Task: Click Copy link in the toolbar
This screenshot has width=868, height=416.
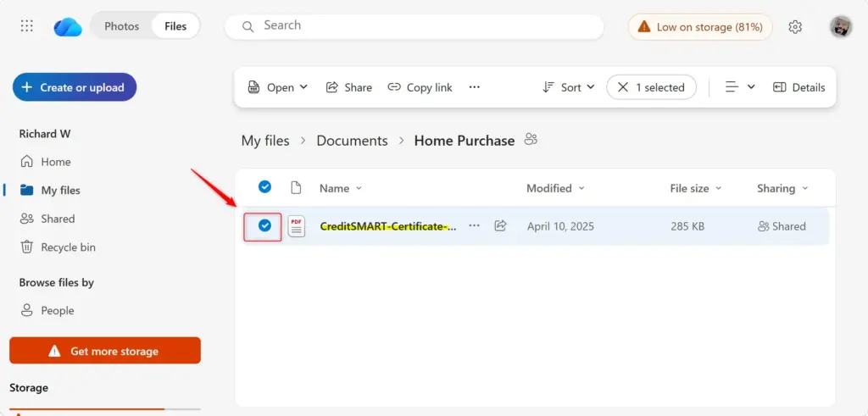Action: 420,87
